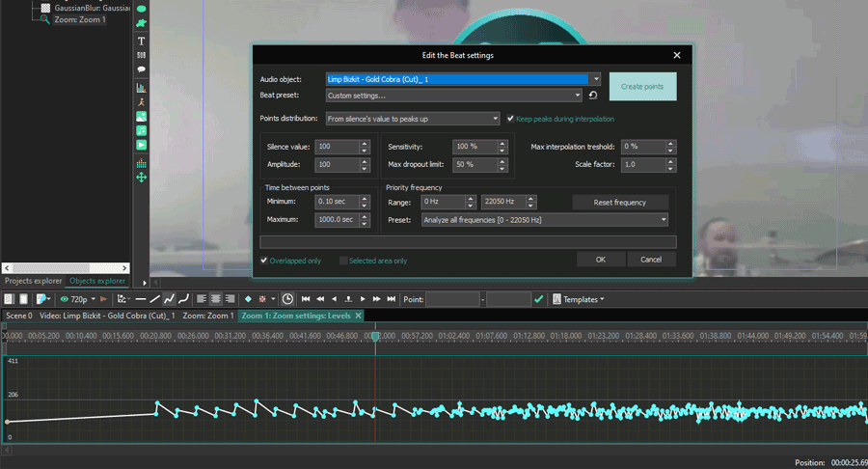Screen dimensions: 868x469
Task: Enable the Selected area only checkbox
Action: (343, 261)
